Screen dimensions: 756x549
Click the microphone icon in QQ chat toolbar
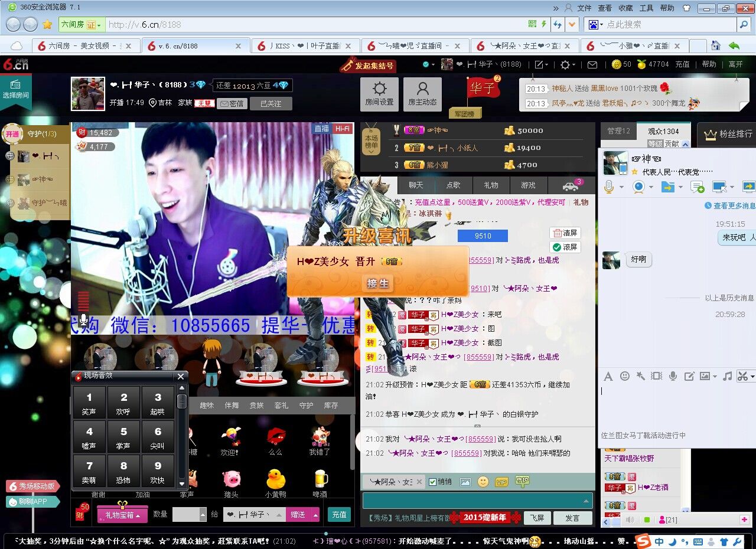pyautogui.click(x=609, y=187)
